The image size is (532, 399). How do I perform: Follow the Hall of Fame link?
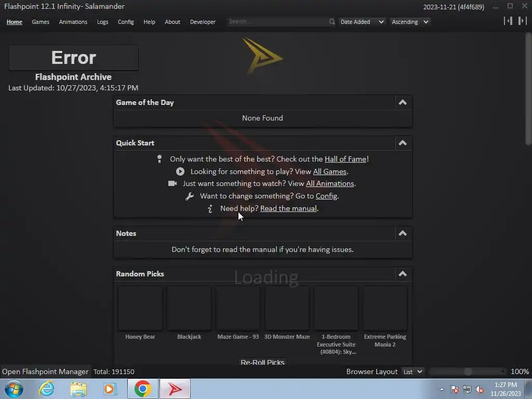pos(345,159)
